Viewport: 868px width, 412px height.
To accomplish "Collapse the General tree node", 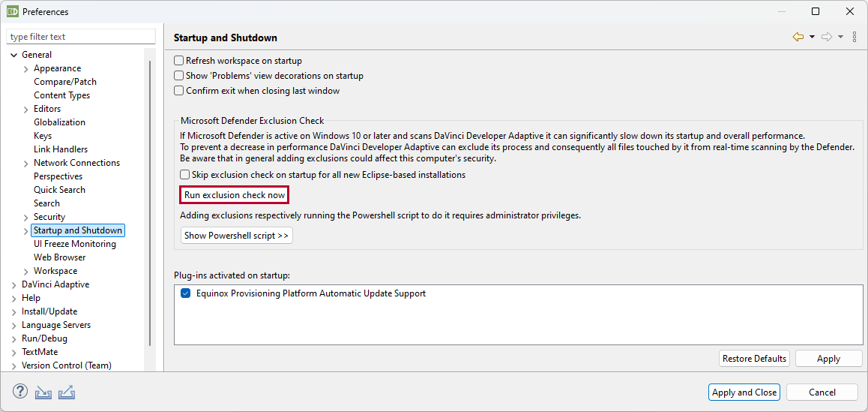I will coord(13,55).
